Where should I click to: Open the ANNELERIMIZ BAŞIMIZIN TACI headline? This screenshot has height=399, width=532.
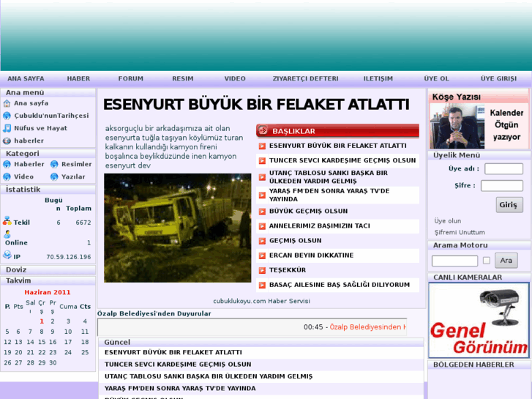(x=319, y=226)
